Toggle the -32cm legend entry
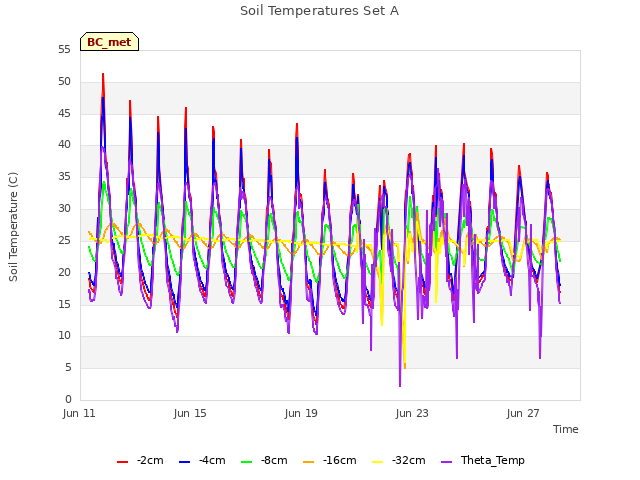This screenshot has height=480, width=640. 398,460
